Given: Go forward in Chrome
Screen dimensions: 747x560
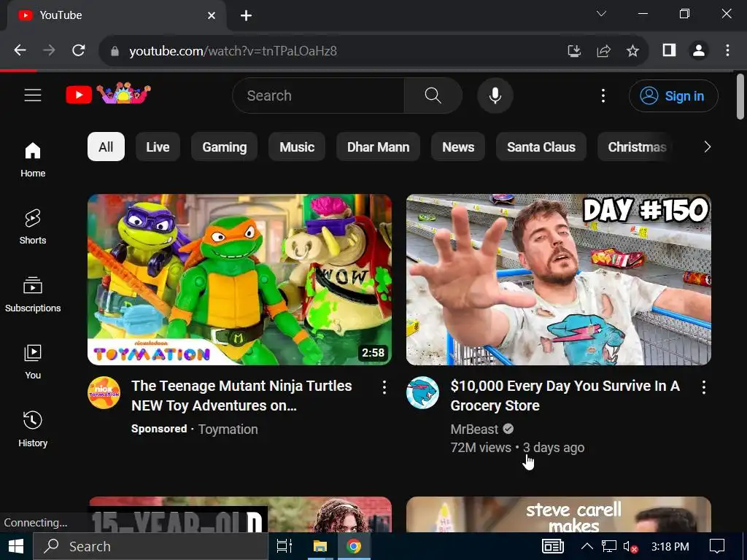Looking at the screenshot, I should pos(49,50).
